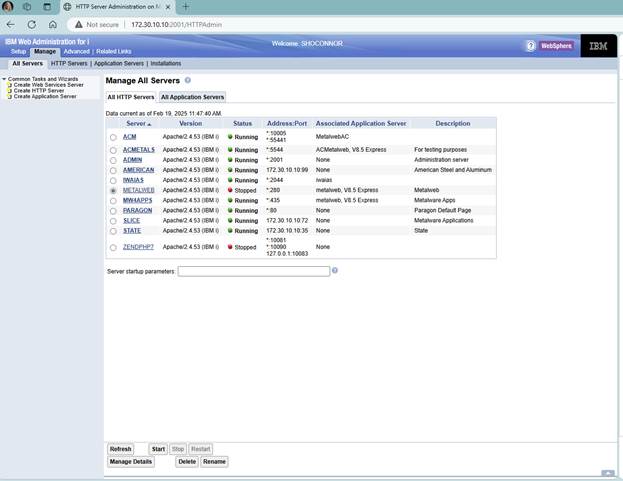Open the AMERICAN server link
623x481 pixels.
click(138, 170)
